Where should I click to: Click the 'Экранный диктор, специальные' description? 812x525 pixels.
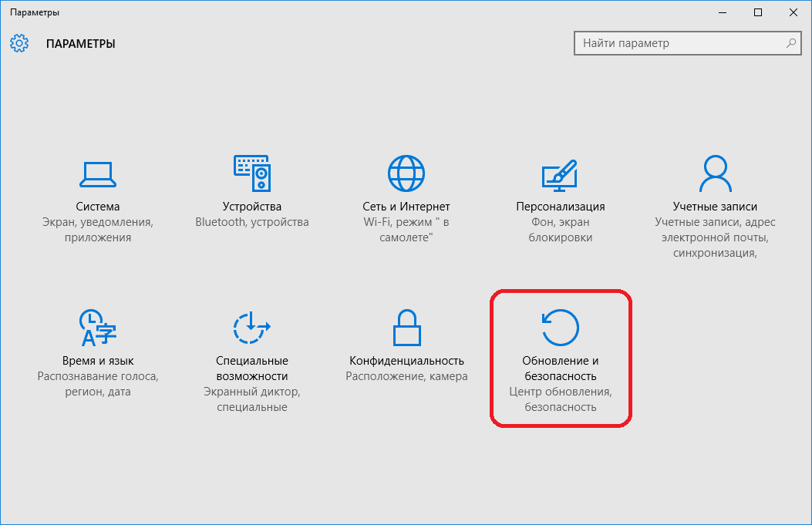(x=252, y=399)
